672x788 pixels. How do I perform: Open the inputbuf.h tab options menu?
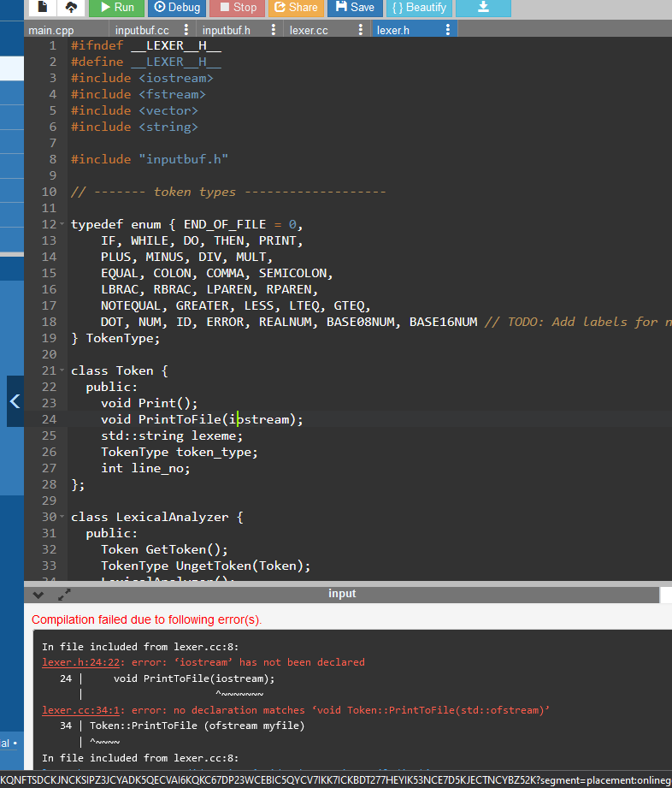pyautogui.click(x=274, y=30)
